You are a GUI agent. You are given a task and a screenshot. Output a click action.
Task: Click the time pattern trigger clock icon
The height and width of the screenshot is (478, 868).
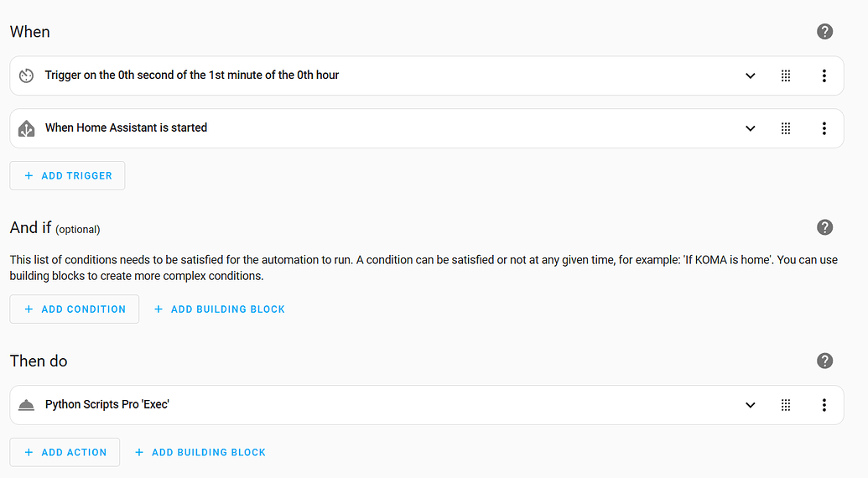tap(27, 75)
